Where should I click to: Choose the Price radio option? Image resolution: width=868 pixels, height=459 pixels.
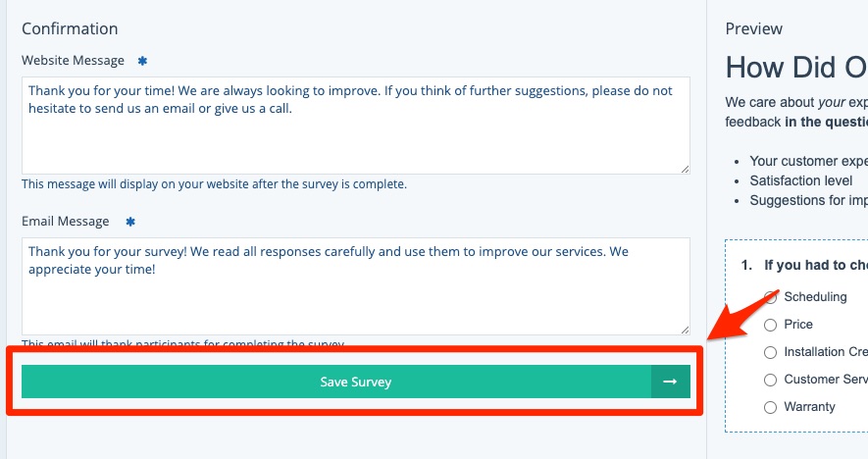tap(771, 325)
